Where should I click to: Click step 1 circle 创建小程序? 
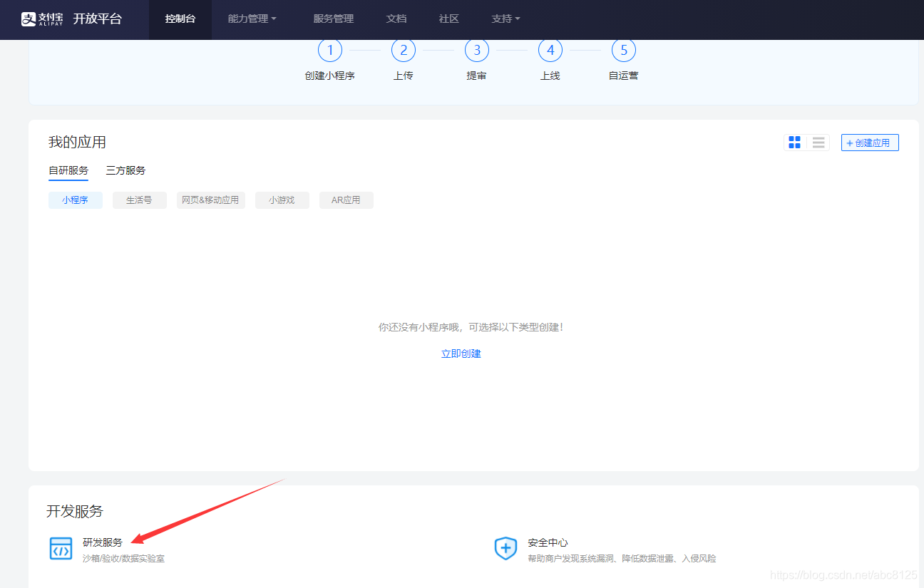330,51
